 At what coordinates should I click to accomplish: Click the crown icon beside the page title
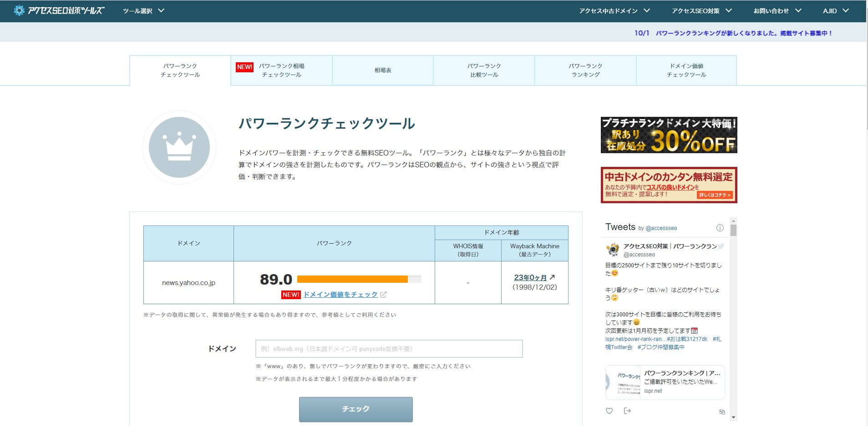(x=179, y=147)
